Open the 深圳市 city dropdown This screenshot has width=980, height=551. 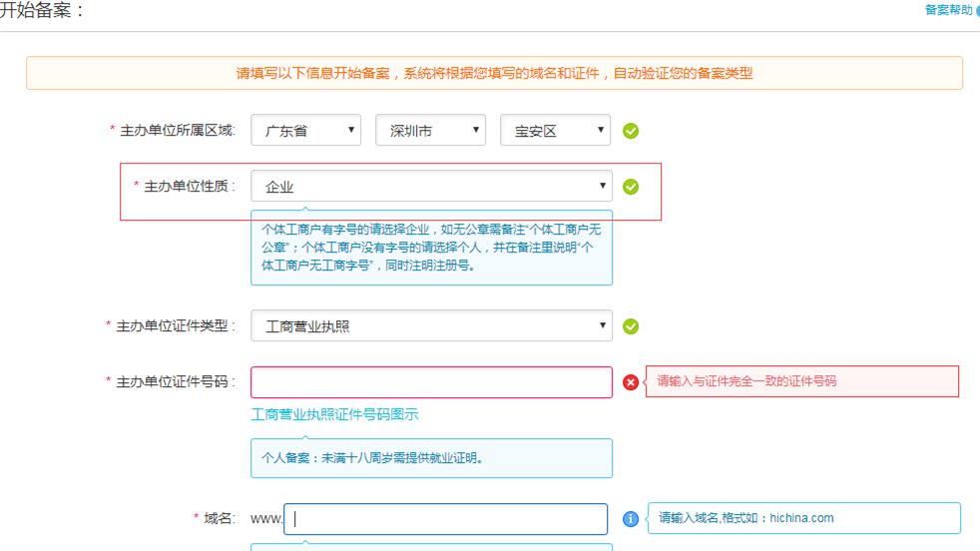click(x=430, y=131)
